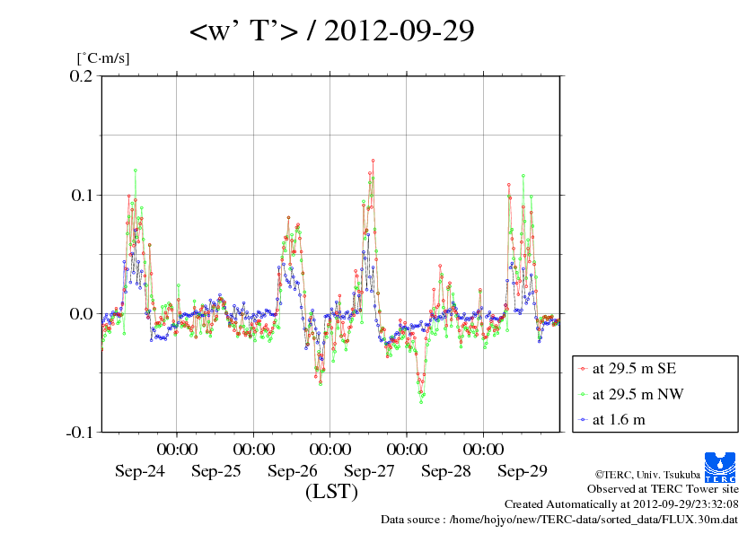Select the 'at 1.6 m' legend label
The width and height of the screenshot is (756, 534).
click(619, 420)
